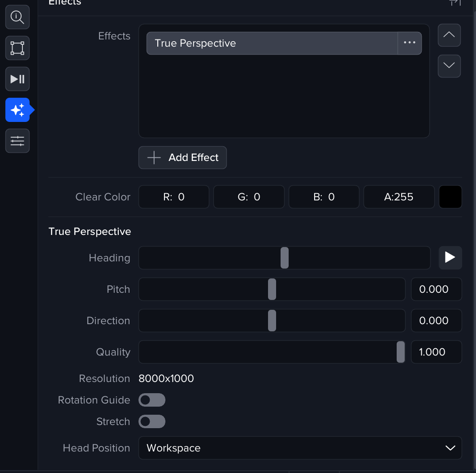Click the Add Effect button

click(x=182, y=157)
